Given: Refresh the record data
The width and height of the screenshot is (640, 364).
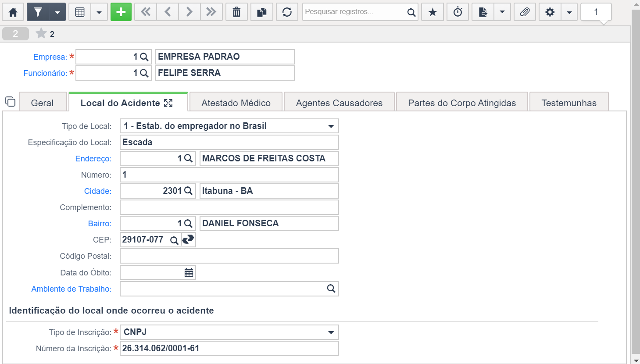Looking at the screenshot, I should tap(287, 12).
